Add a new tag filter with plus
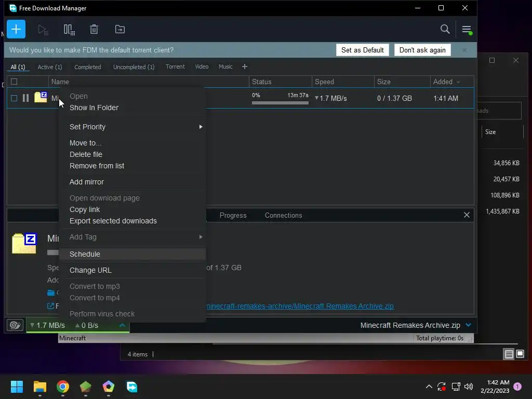Image resolution: width=532 pixels, height=399 pixels. click(x=245, y=67)
